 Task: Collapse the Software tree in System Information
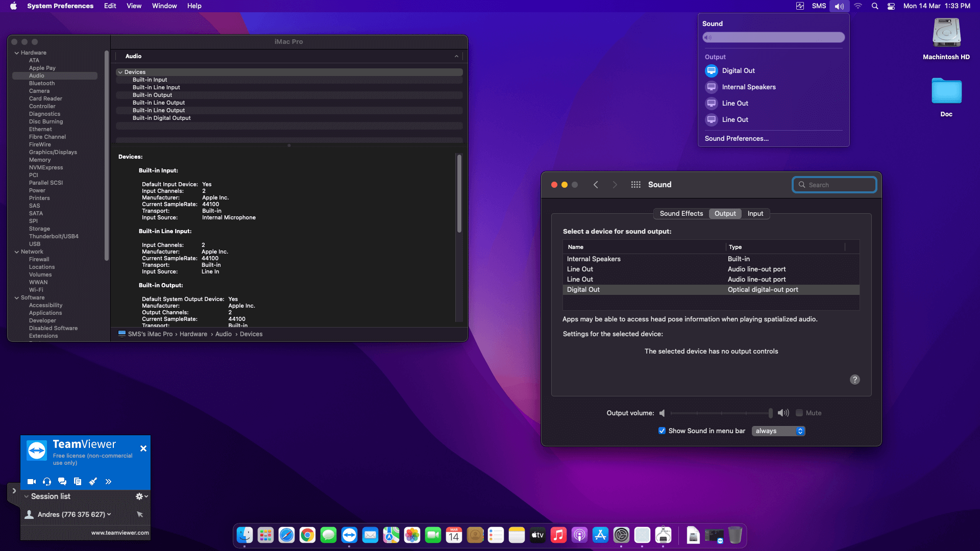17,298
